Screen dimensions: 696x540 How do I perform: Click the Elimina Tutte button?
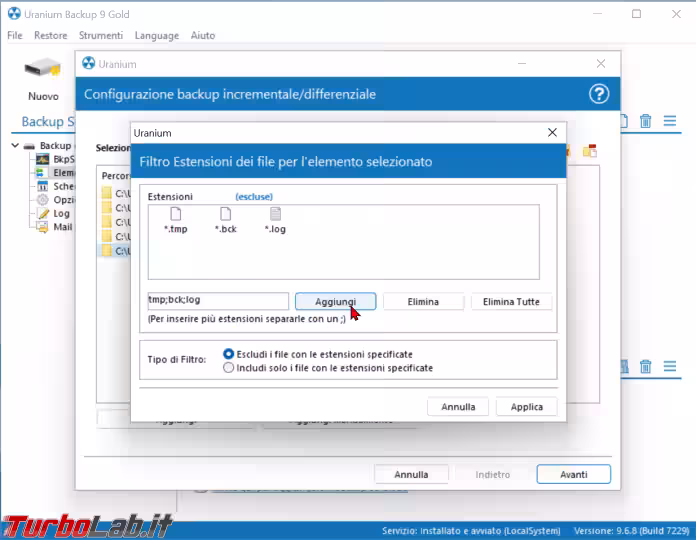pyautogui.click(x=511, y=302)
